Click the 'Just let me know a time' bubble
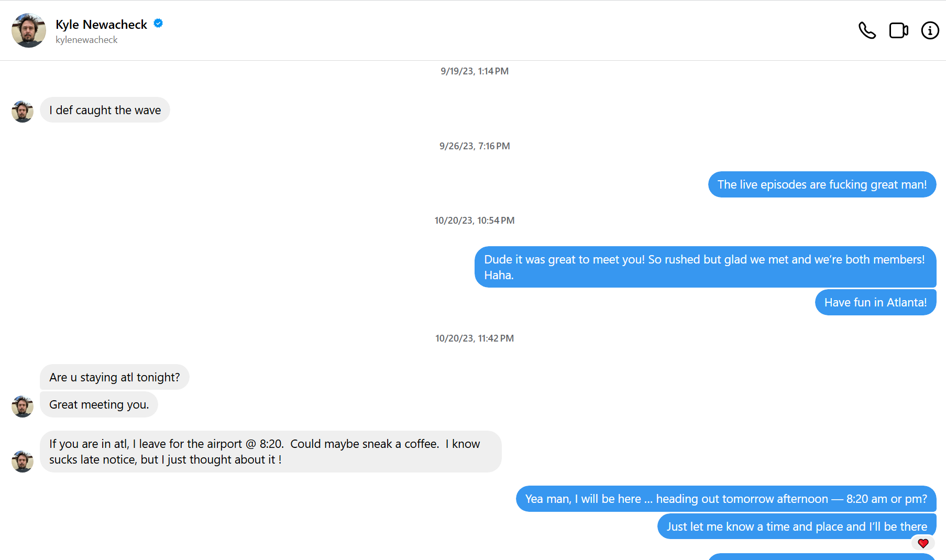This screenshot has width=946, height=560. point(796,526)
